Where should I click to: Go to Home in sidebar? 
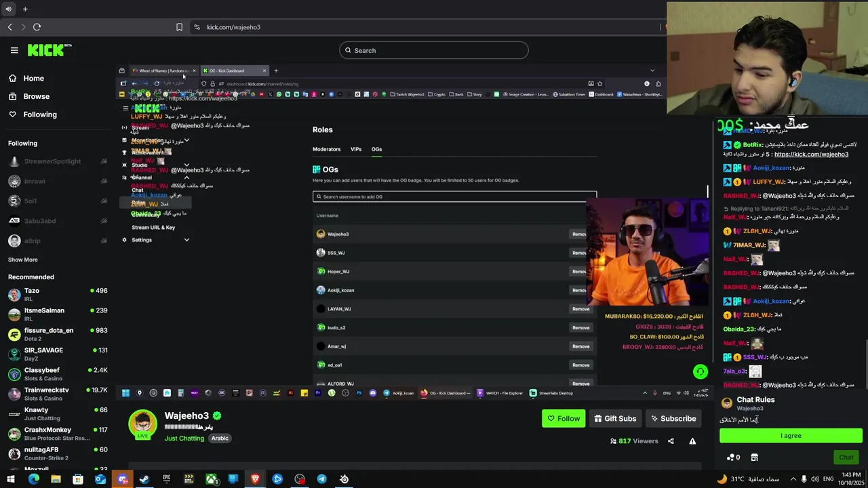[x=33, y=79]
